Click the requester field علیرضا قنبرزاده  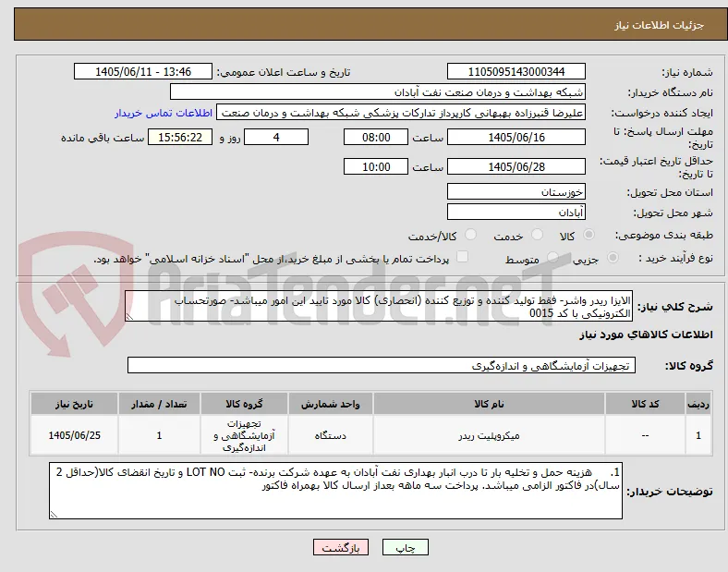[401, 113]
